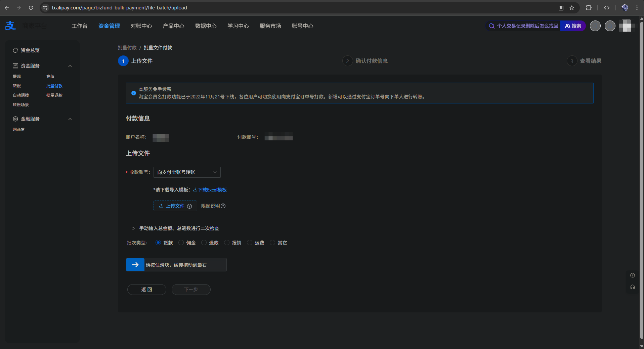Choose 运费 as batch type

point(250,243)
